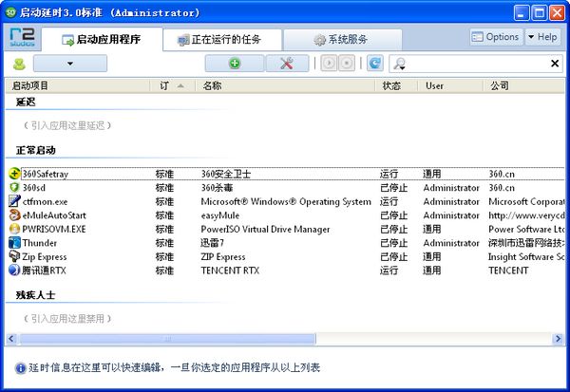Viewport: 570px width, 392px height.
Task: Click the blue info icon at bottom
Action: [20, 368]
